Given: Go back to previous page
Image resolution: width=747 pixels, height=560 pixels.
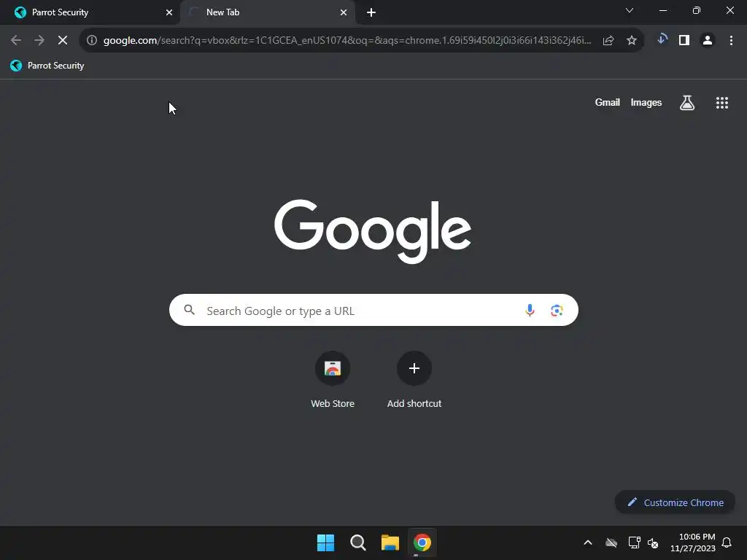Looking at the screenshot, I should tap(16, 41).
